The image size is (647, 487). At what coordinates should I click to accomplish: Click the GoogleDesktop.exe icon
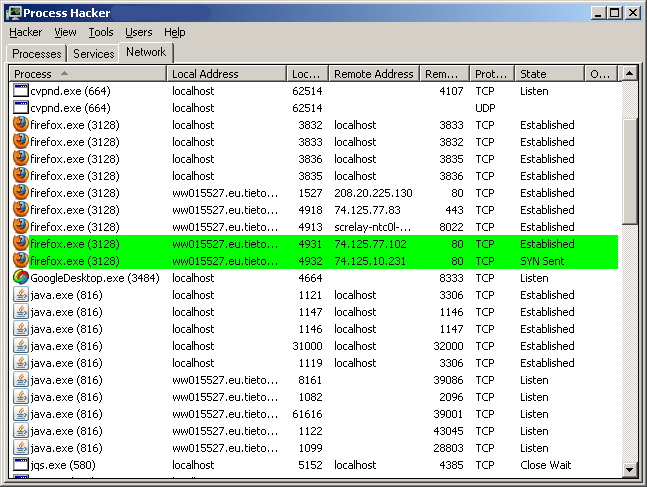pyautogui.click(x=21, y=277)
